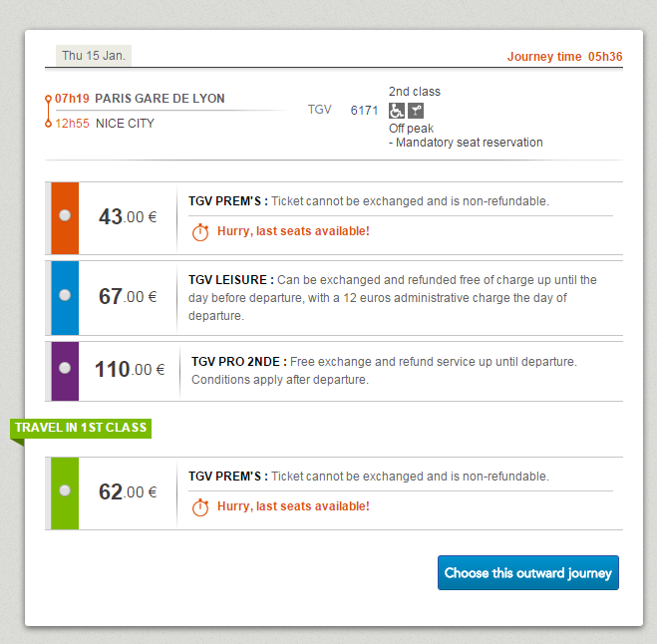Screen dimensions: 657x644
Task: Click the Paris Gare de Lyon departure station
Action: [160, 99]
